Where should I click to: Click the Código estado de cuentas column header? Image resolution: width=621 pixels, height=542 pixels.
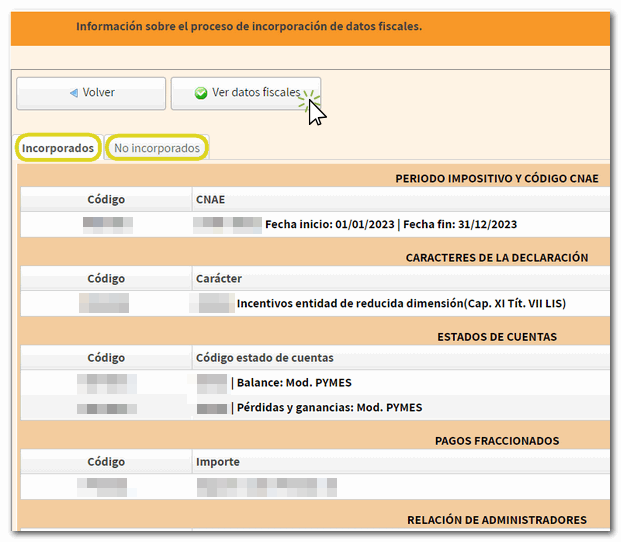[x=264, y=357]
